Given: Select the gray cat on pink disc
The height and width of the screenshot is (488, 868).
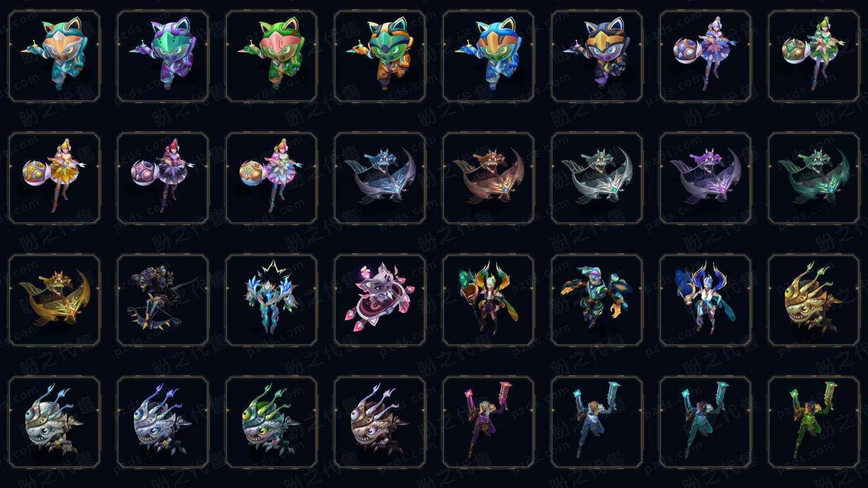Looking at the screenshot, I should point(380,300).
